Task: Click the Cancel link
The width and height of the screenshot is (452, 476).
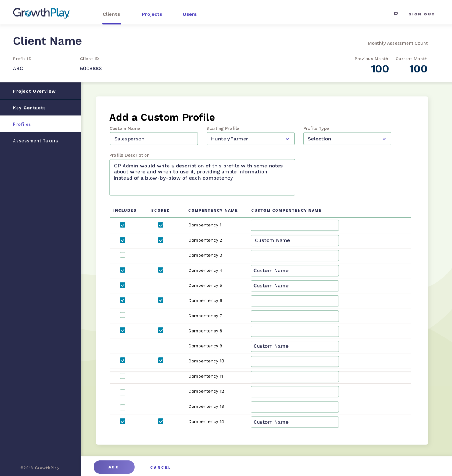Action: [x=161, y=468]
